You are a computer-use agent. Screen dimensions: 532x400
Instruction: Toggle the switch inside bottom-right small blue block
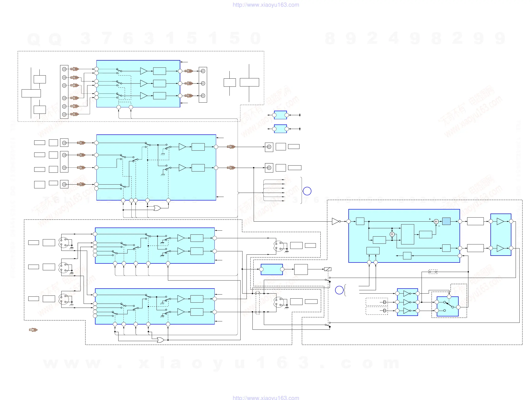pos(449,305)
